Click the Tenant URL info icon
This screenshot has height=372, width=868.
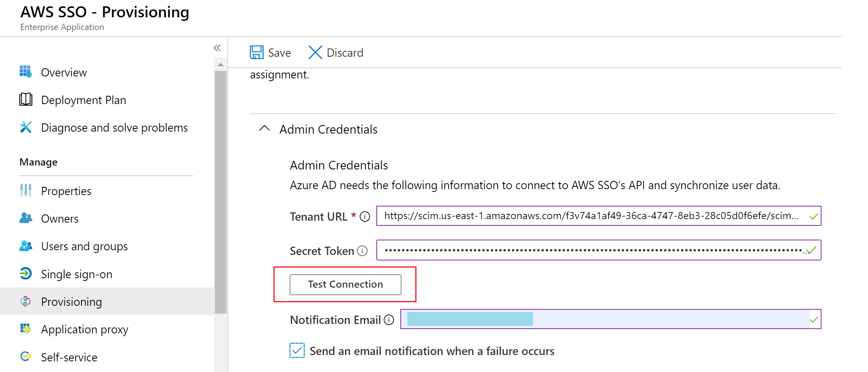click(365, 217)
